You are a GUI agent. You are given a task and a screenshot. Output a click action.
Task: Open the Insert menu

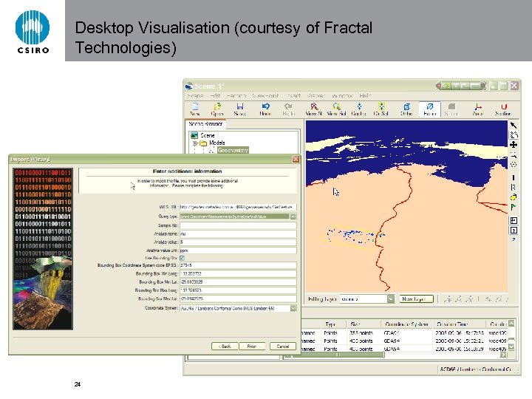click(294, 96)
